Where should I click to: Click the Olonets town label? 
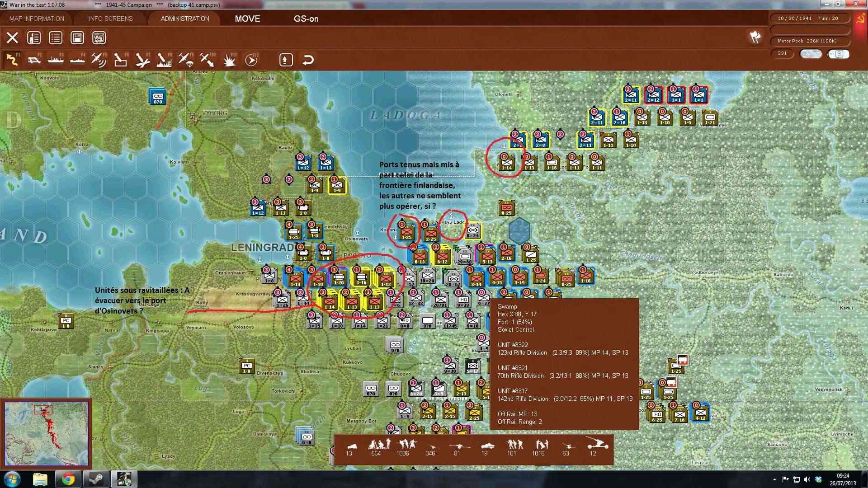coord(504,94)
